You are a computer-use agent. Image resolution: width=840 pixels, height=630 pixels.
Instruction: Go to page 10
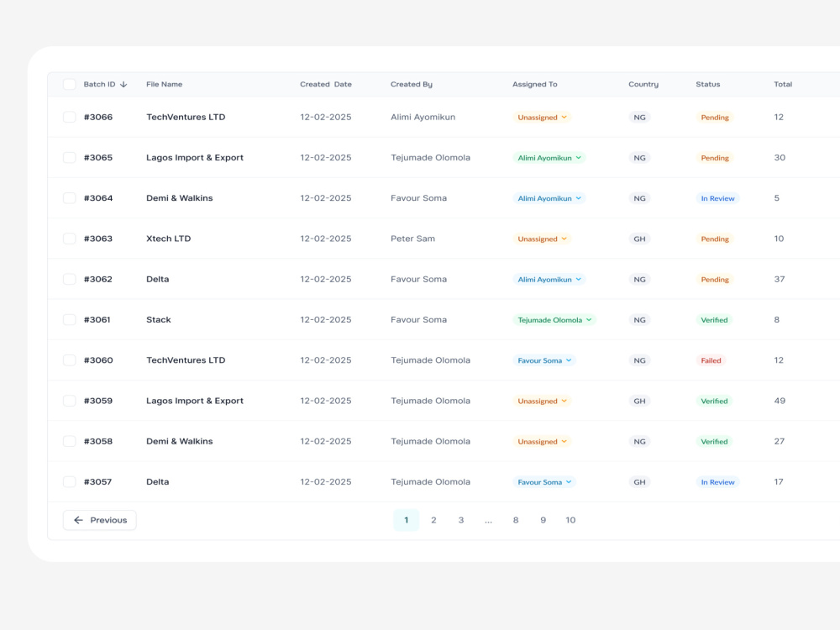click(570, 520)
